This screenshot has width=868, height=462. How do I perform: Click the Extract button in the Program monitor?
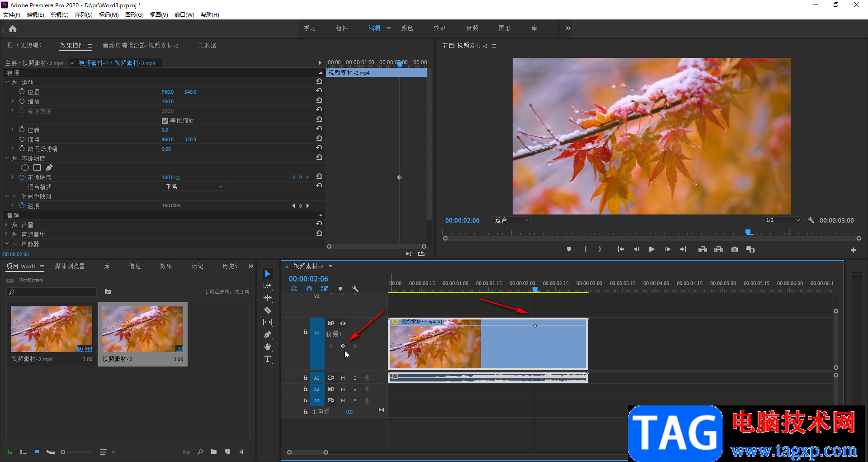point(718,249)
